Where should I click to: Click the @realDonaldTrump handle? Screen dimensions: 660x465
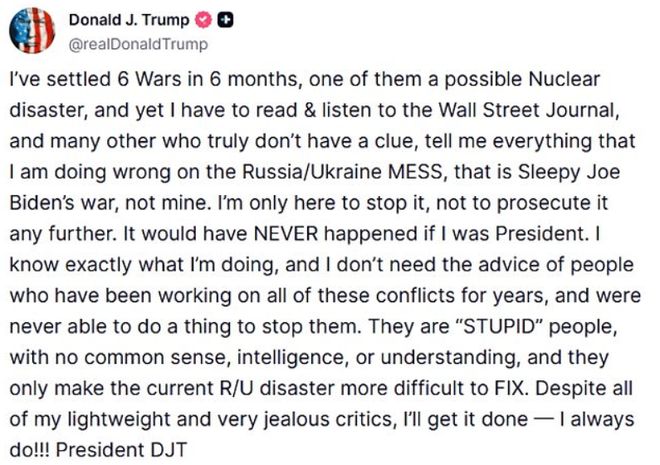point(139,44)
